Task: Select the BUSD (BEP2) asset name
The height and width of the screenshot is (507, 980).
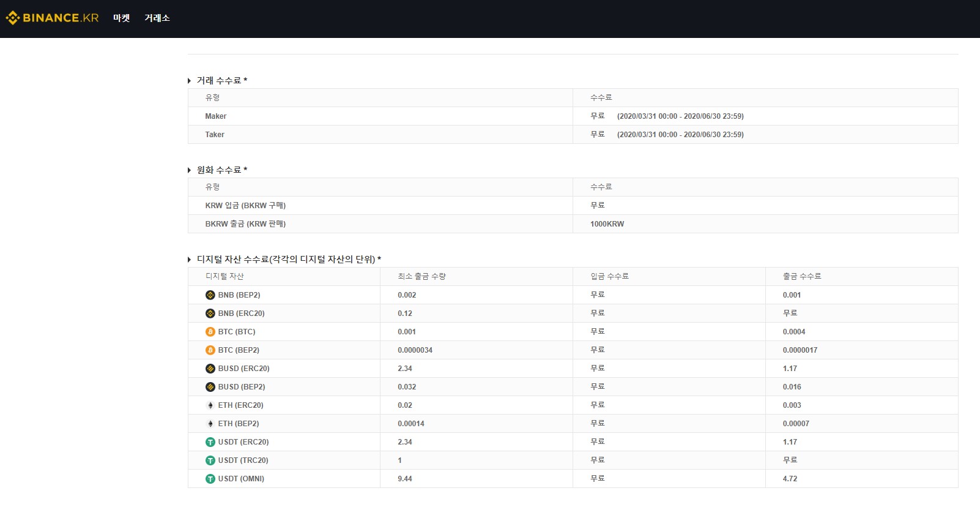Action: [242, 387]
